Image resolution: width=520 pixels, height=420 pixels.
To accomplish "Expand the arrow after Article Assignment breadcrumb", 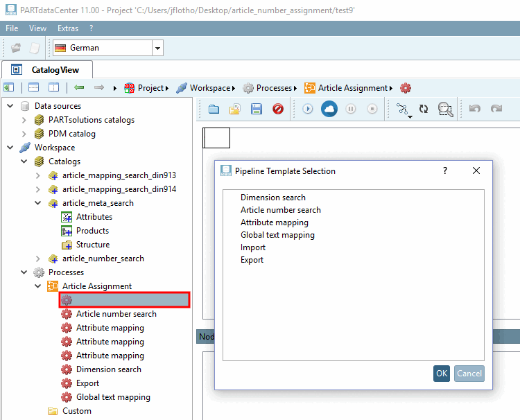I will [x=391, y=88].
